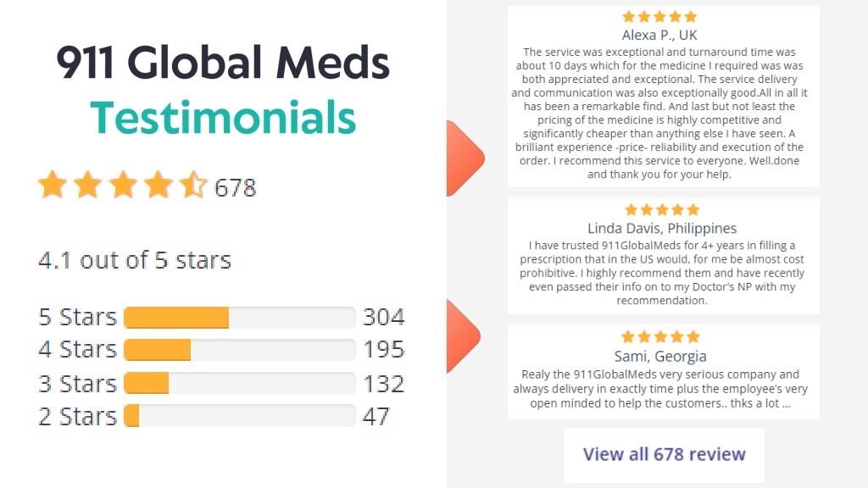Click the lower red arrow icon
868x488 pixels.
[x=464, y=336]
